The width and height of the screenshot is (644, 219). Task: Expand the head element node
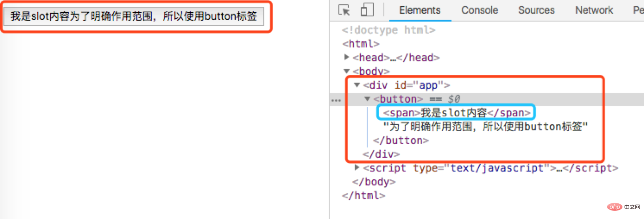(x=346, y=57)
